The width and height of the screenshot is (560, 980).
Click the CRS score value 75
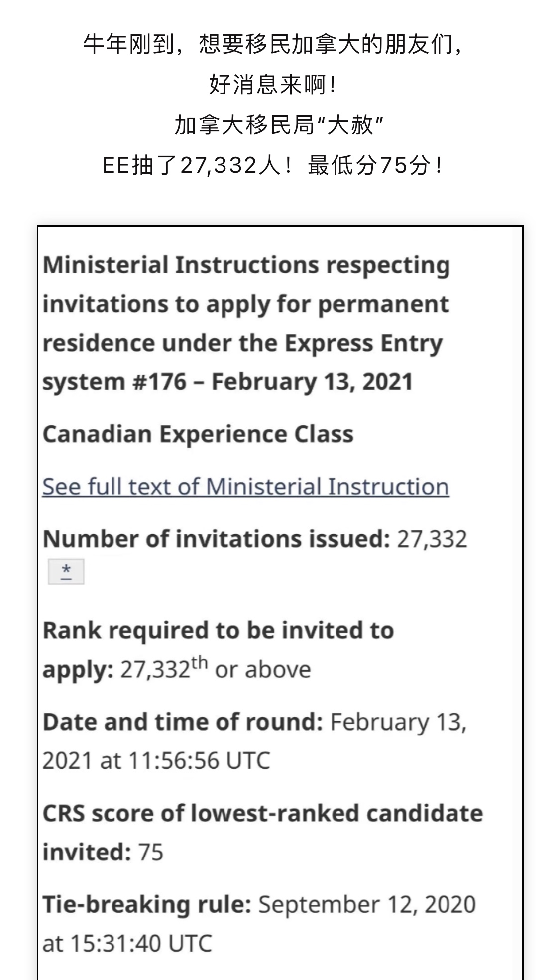151,852
